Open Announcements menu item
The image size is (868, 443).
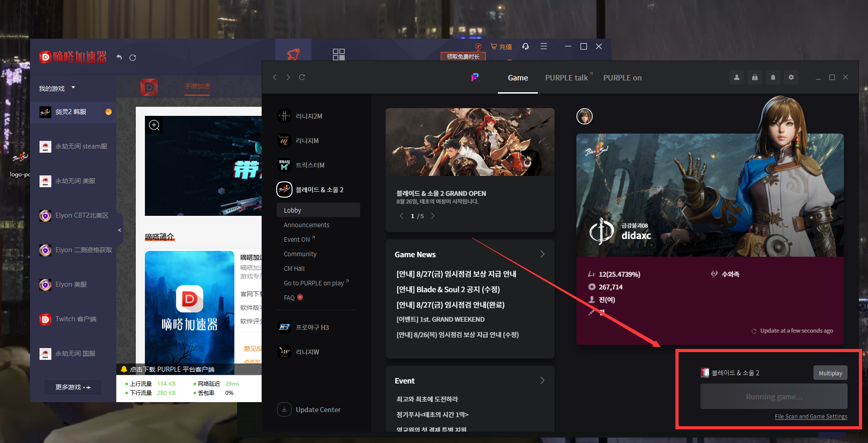(307, 225)
